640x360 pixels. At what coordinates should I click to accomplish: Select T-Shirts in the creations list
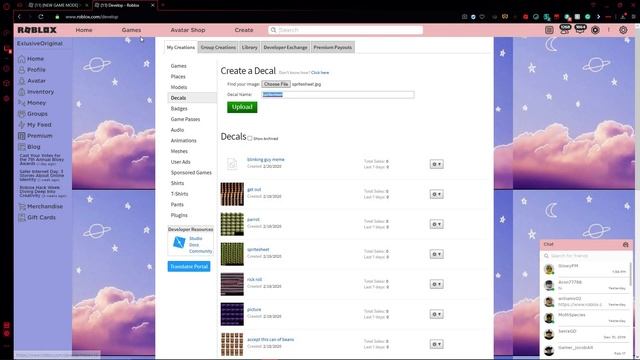click(179, 194)
